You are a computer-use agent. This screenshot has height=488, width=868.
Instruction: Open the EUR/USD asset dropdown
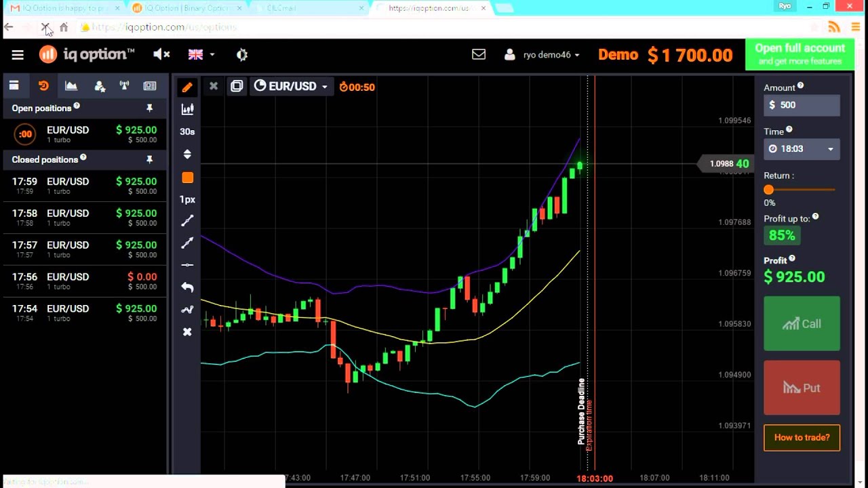point(291,86)
